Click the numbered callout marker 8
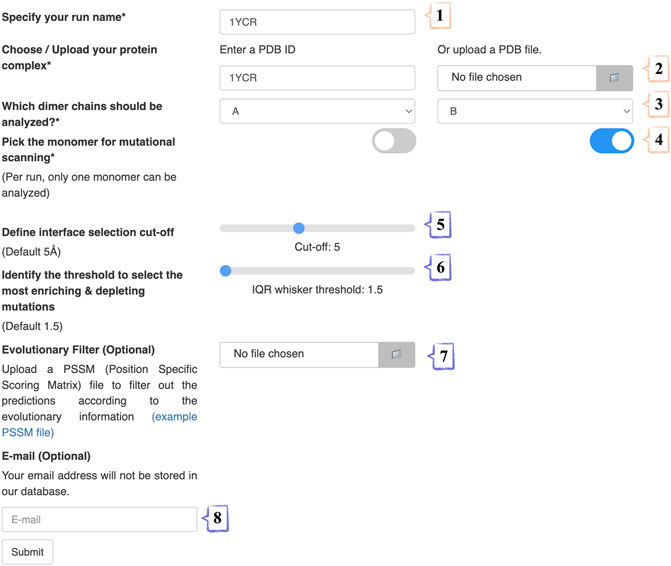The image size is (671, 566). pos(217,518)
